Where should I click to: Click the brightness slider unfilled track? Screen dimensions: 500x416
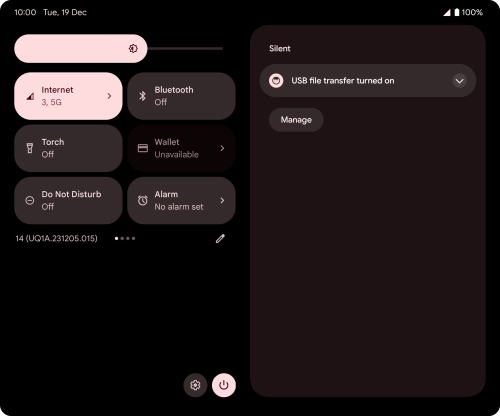pyautogui.click(x=185, y=48)
